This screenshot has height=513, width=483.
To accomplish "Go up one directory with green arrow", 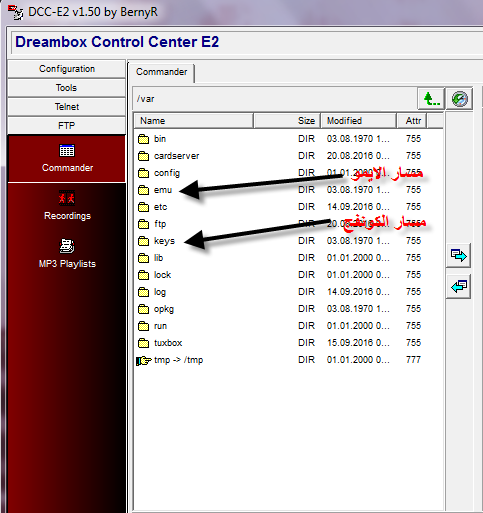I will click(431, 99).
